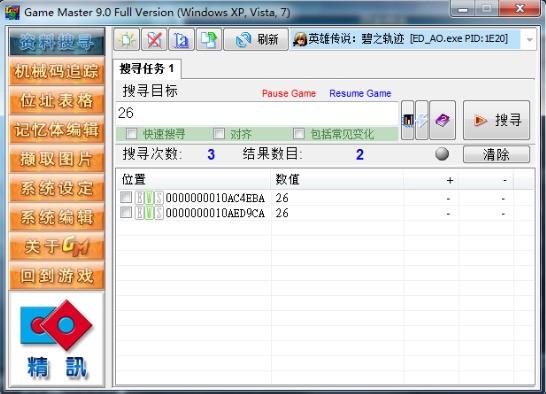Image resolution: width=546 pixels, height=394 pixels.
Task: Click the document-with-magnifier toolbar icon
Action: tap(181, 40)
